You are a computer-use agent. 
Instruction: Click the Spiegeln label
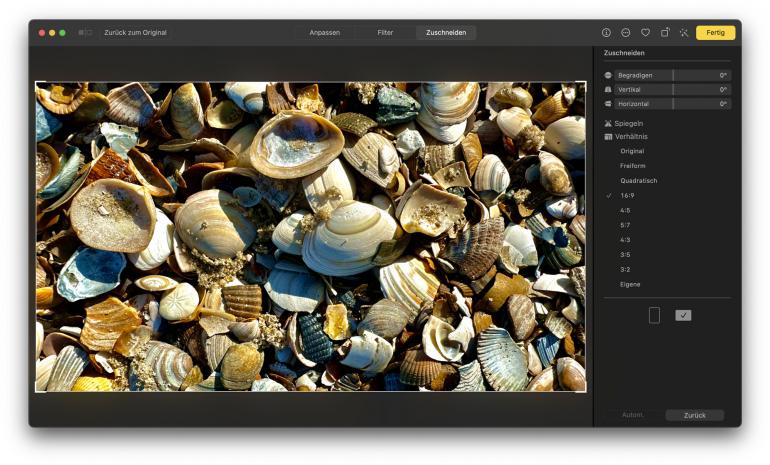629,123
